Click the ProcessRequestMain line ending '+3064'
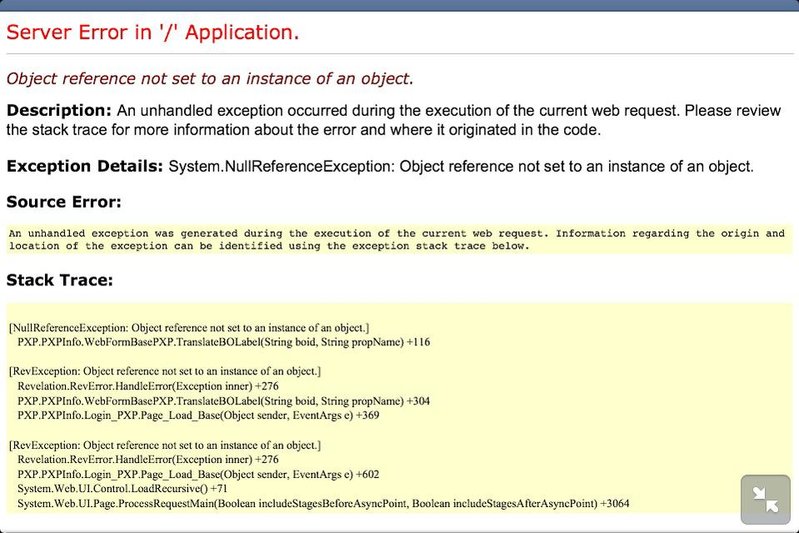Viewport: 799px width, 533px height. coord(323,503)
